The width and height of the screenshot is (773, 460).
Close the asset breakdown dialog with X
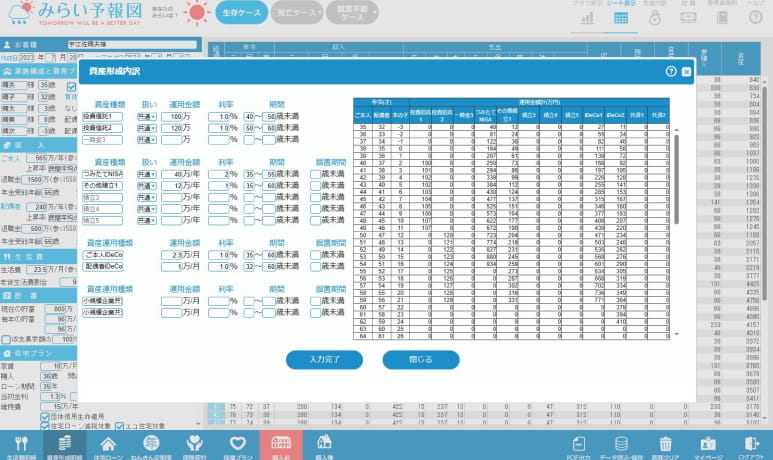[686, 72]
